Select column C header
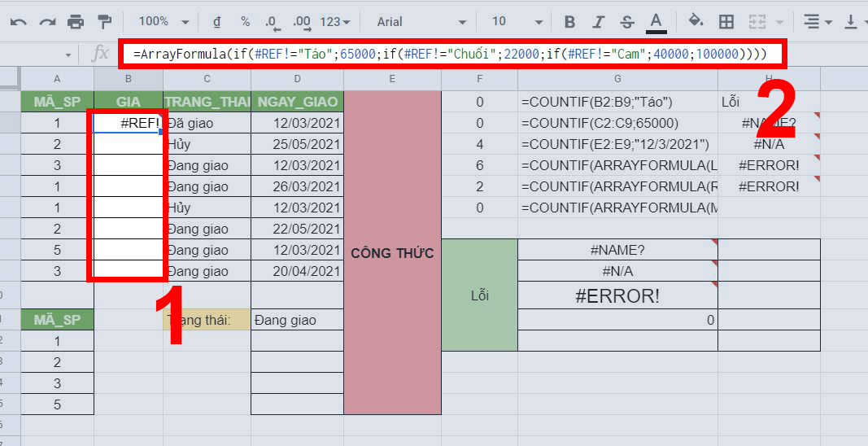Viewport: 868px width, 446px height. (207, 79)
